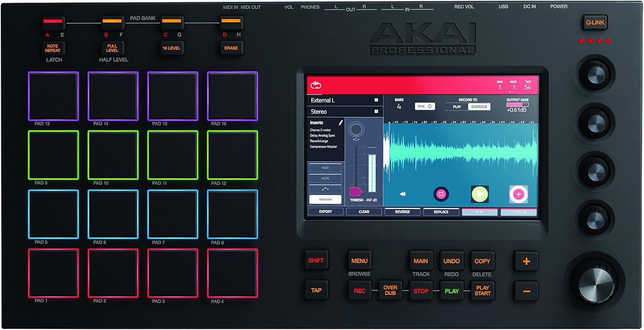Hit the orange minus hardware button
644x330 pixels.
tap(526, 291)
